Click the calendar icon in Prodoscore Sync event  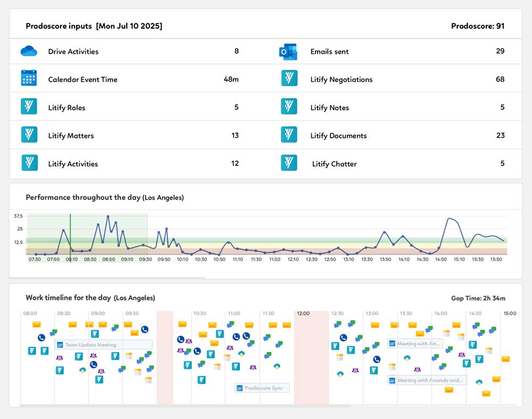pos(239,388)
